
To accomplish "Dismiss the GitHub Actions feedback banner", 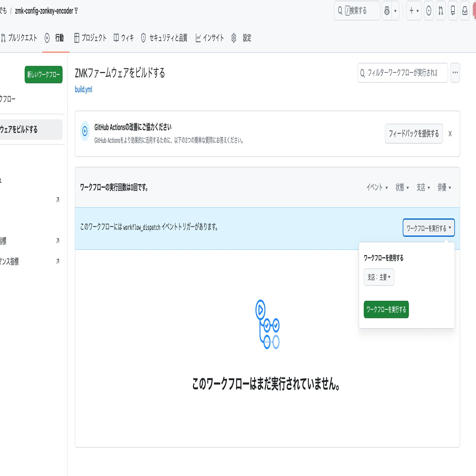I will [x=450, y=134].
